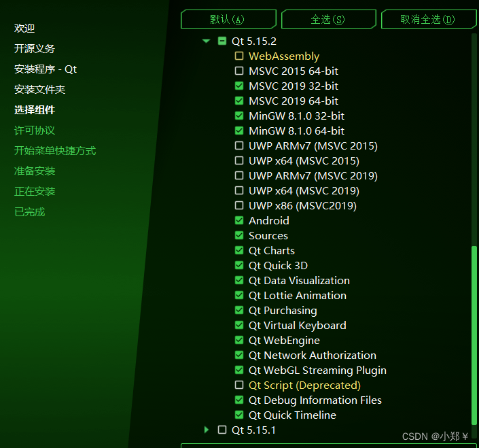Click the 取消全选(D) deselect all button
Viewport: 479px width, 448px height.
click(x=429, y=19)
